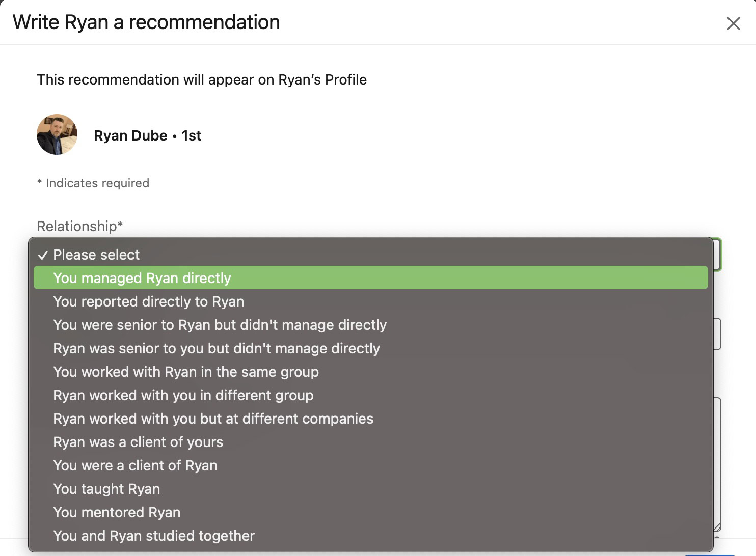
Task: Select 'You and Ryan studied together'
Action: pyautogui.click(x=154, y=536)
